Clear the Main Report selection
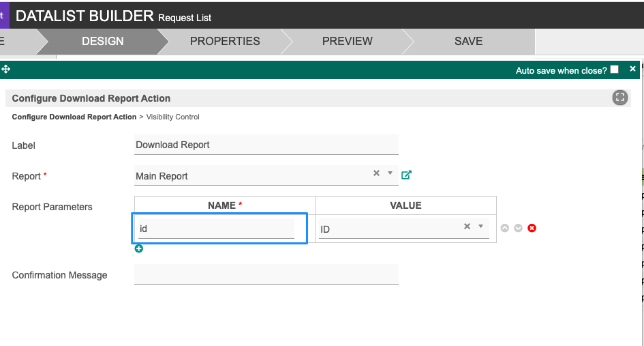Image resolution: width=644 pixels, height=346 pixels. (x=376, y=173)
